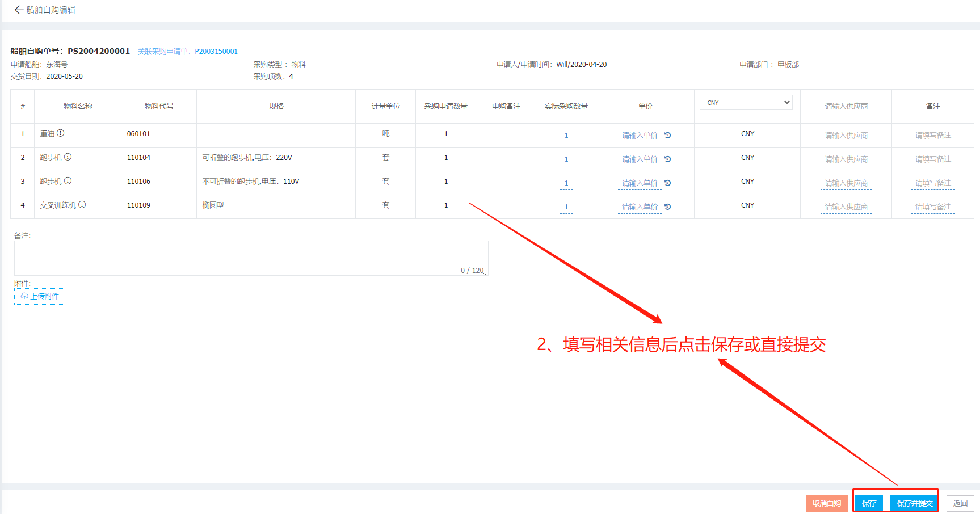Click supplier field in 重油 row
Viewport: 980px width, 514px height.
point(846,136)
